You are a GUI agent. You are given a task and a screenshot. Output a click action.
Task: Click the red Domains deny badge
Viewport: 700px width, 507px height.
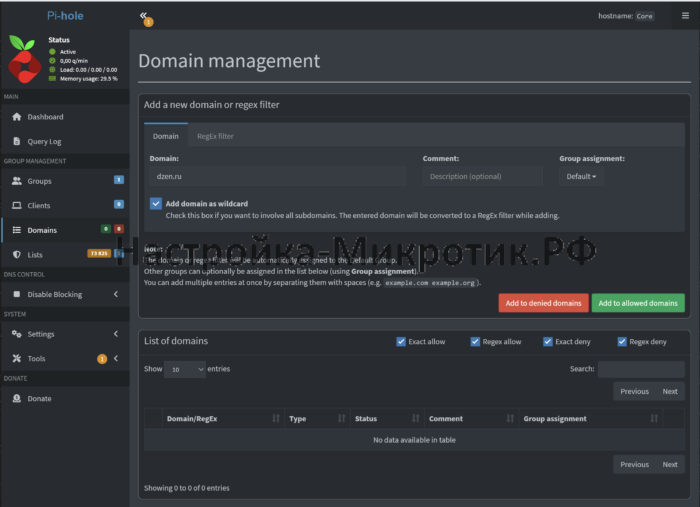119,229
